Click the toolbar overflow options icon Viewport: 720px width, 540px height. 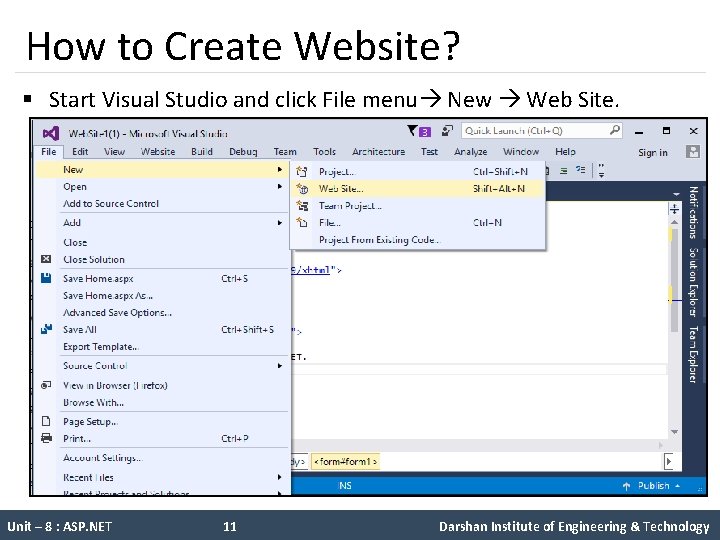tap(601, 171)
